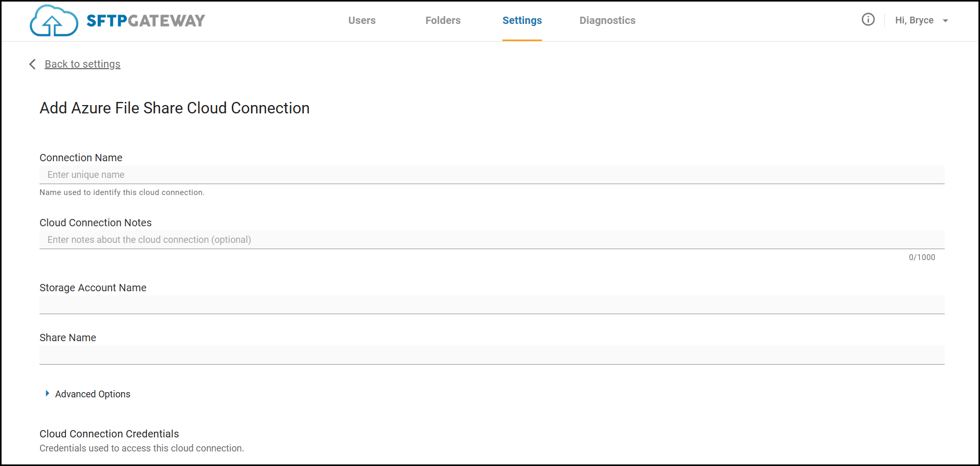The height and width of the screenshot is (466, 980).
Task: Click the arrow next to Hi, Bryce
Action: [946, 21]
